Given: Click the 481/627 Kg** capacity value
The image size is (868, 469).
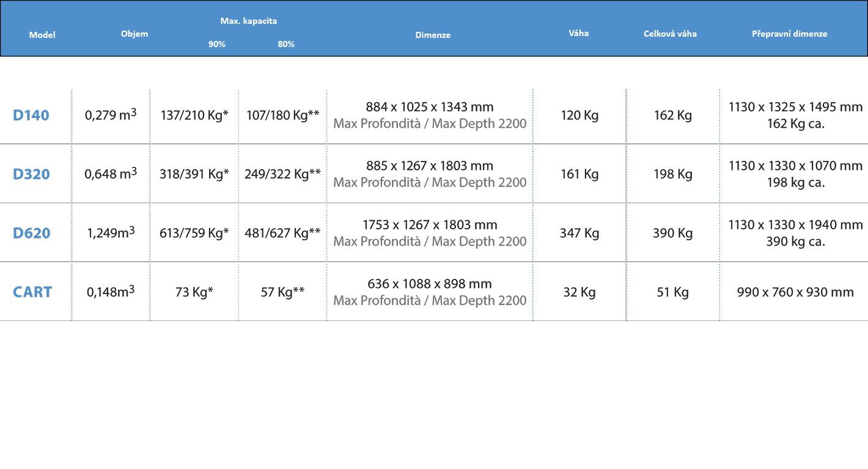Looking at the screenshot, I should point(283,233).
